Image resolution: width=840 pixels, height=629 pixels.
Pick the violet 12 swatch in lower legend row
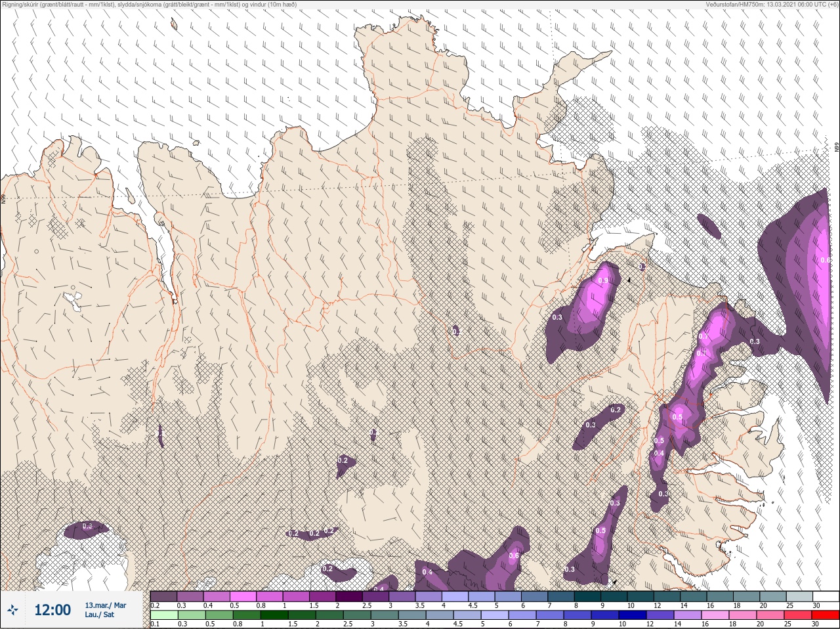[x=659, y=615]
